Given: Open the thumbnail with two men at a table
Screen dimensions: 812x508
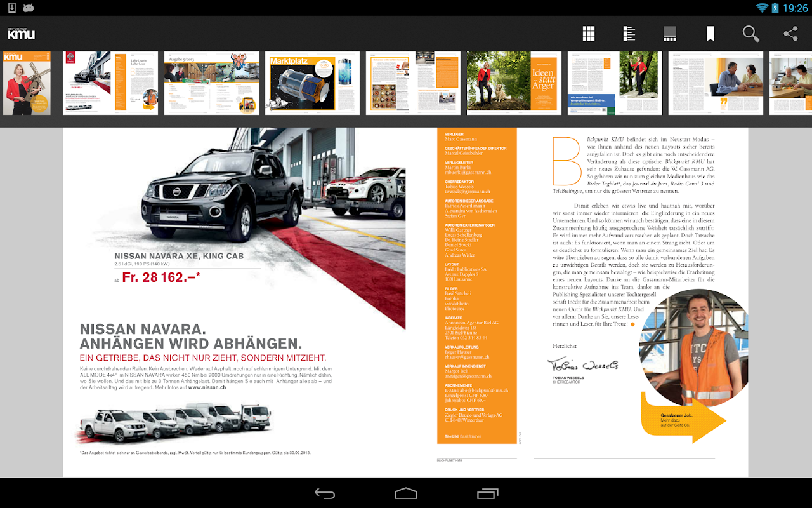Looking at the screenshot, I should click(x=716, y=83).
